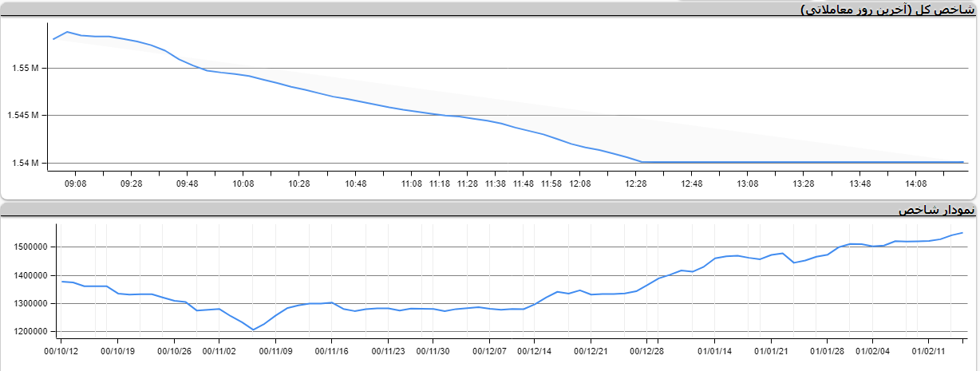Viewport: 980px width, 371px height.
Task: Select the 10:08 tick on the time axis
Action: click(x=243, y=184)
